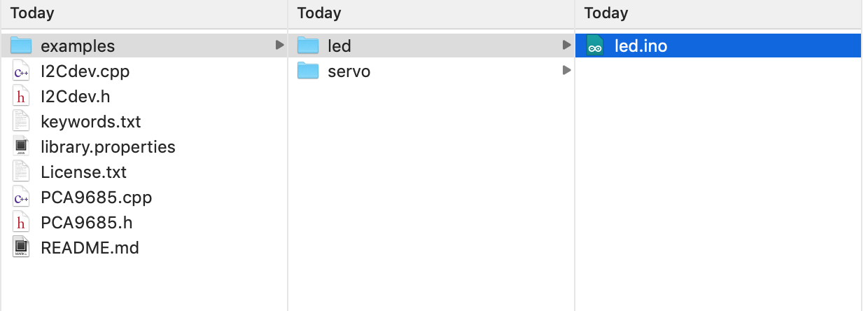
Task: Expand the led folder disclosure arrow
Action: tap(566, 46)
